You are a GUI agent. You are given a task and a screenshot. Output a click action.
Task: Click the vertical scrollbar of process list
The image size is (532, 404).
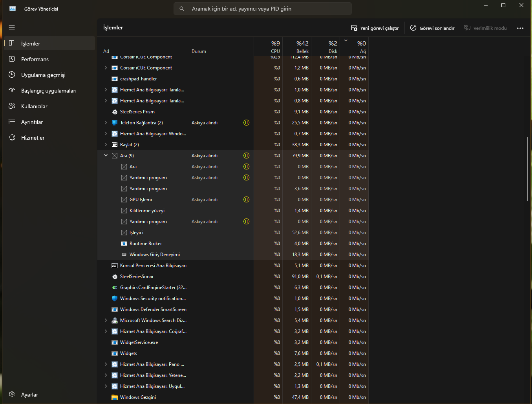pyautogui.click(x=527, y=169)
